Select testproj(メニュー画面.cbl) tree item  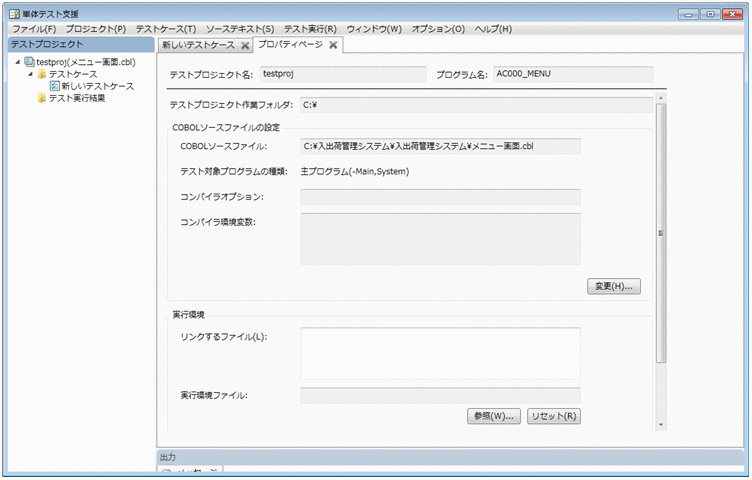86,62
